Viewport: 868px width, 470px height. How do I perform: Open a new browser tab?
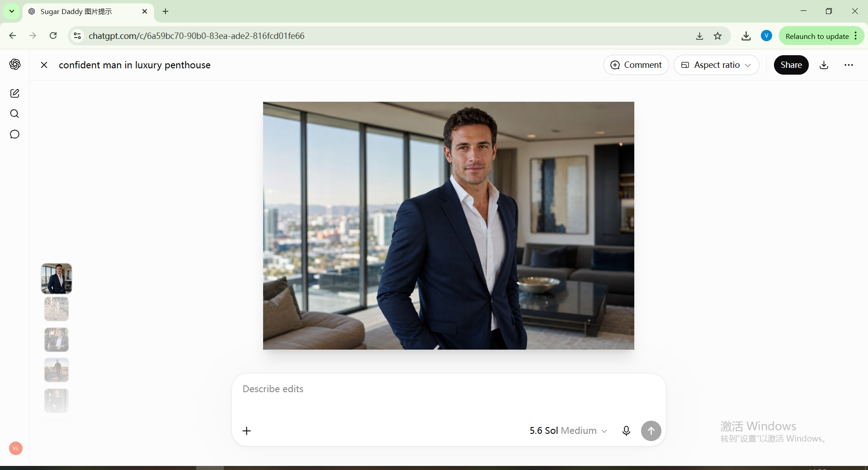165,11
